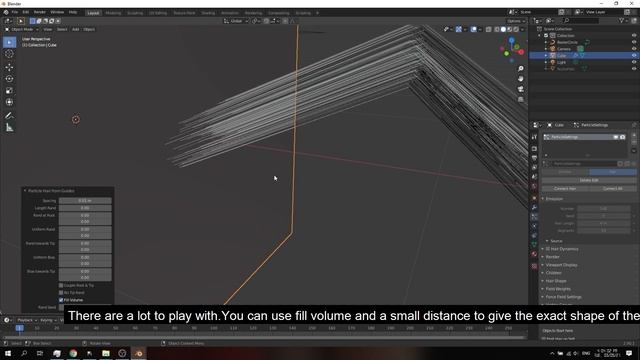Open the viewport Options dropdown
Viewport: 640px width, 360px height.
516,21
